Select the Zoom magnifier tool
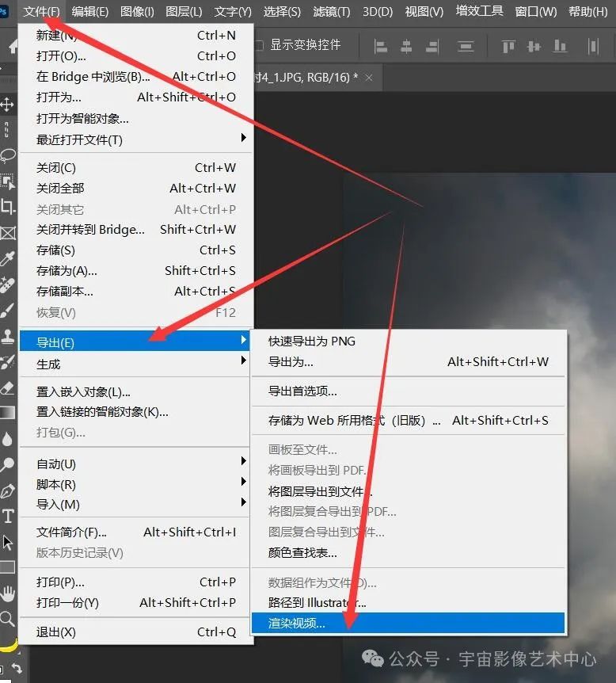Viewport: 616px width, 683px height. (8, 618)
